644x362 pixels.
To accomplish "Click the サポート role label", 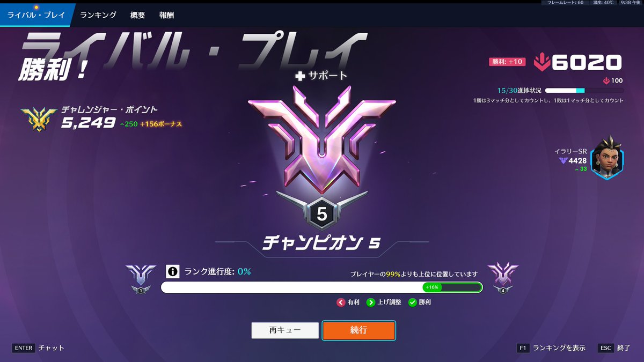I will (328, 76).
